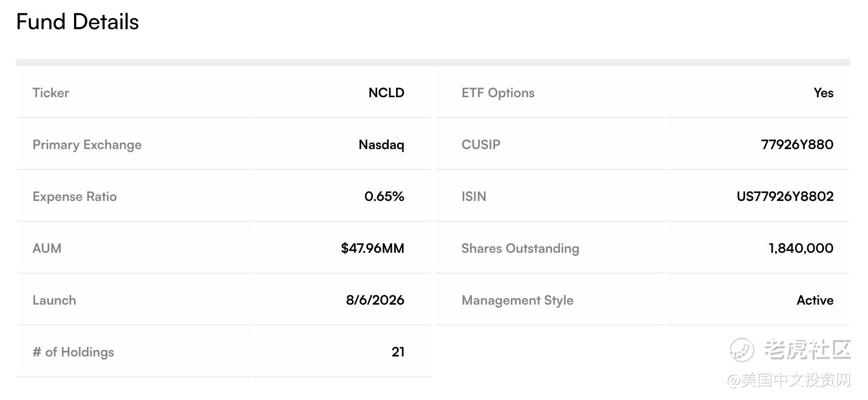Click the # of Holdings label
The width and height of the screenshot is (868, 400).
73,352
